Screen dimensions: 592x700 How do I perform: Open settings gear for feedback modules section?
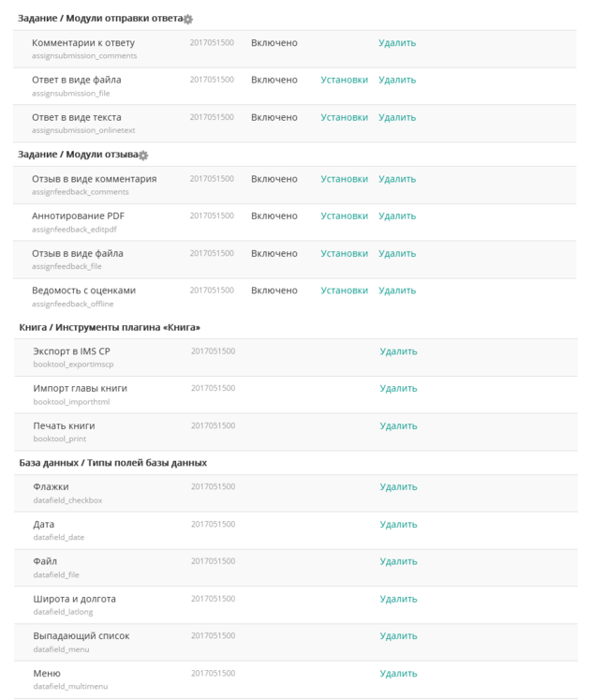[x=143, y=155]
